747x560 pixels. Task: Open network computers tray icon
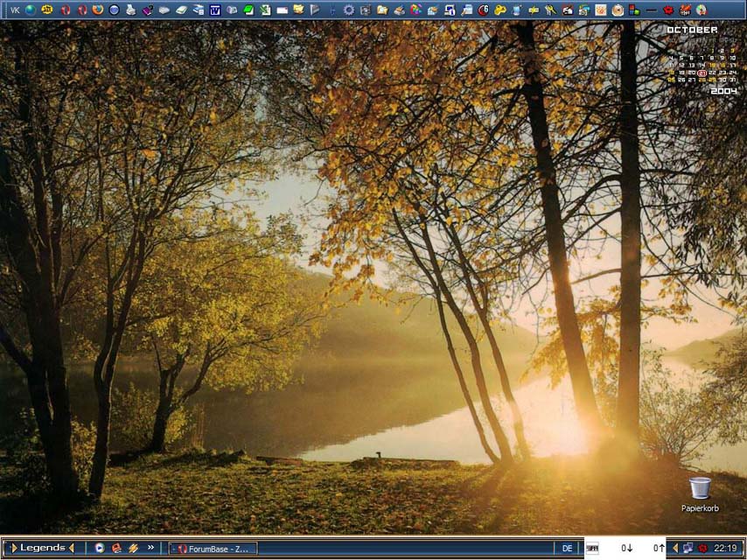[688, 548]
